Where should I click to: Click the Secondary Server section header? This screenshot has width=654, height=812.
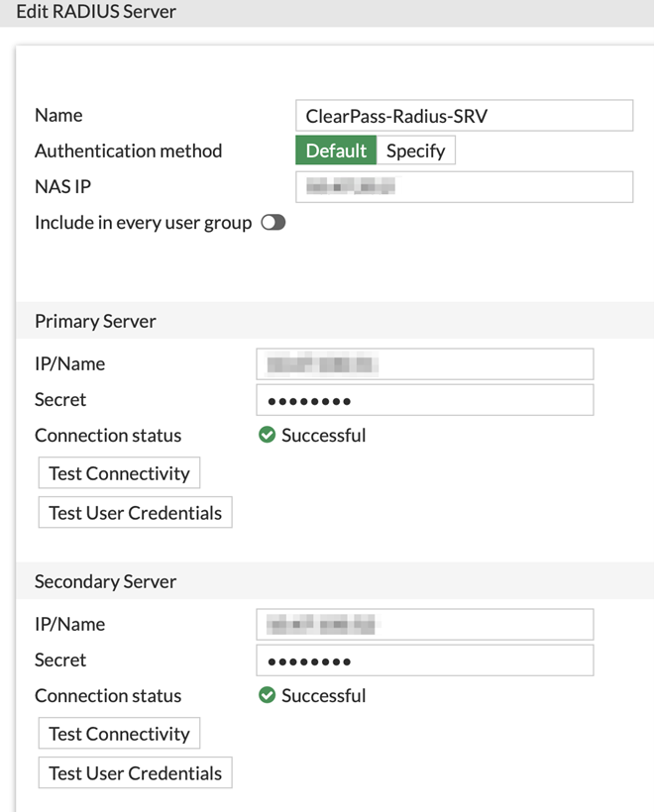[x=105, y=581]
